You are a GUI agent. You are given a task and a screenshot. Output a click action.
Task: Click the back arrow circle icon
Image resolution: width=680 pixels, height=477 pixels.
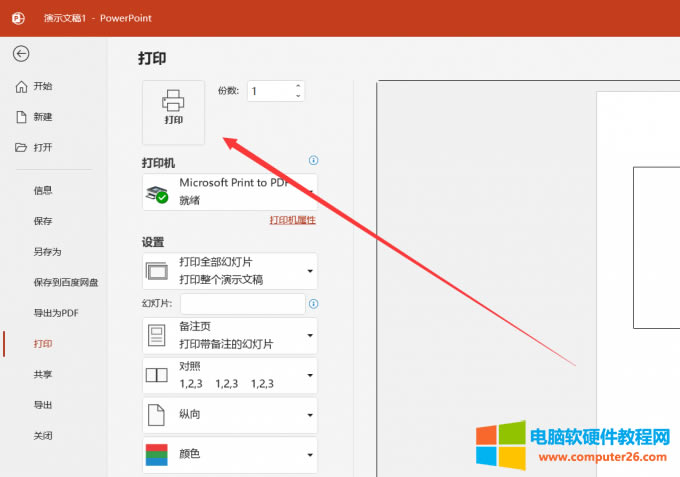pyautogui.click(x=21, y=54)
